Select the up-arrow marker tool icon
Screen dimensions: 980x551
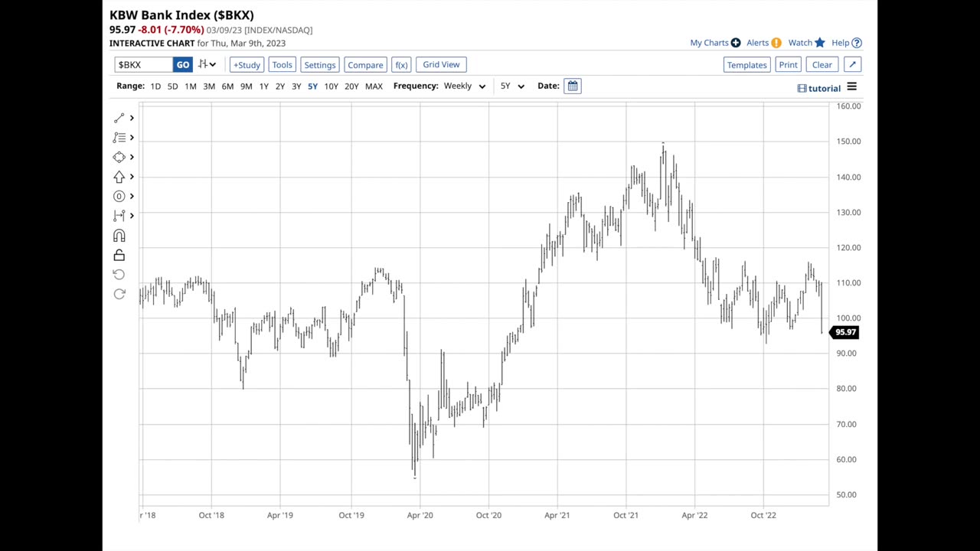point(119,177)
